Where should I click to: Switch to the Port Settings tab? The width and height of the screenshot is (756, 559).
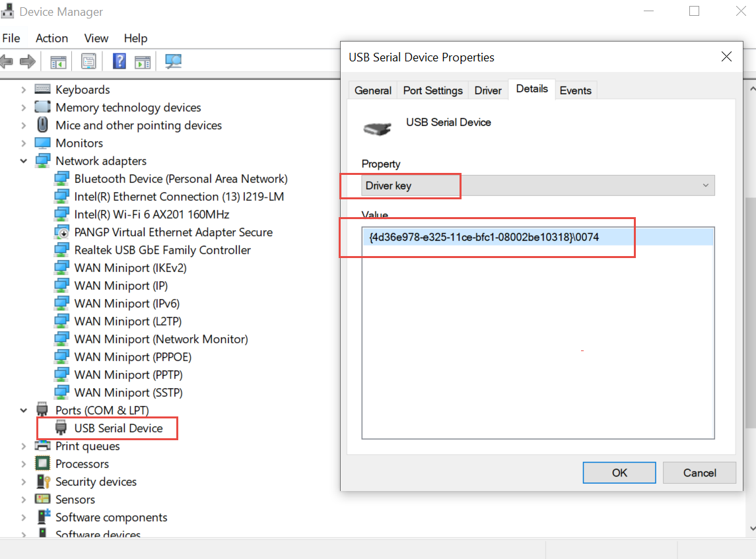[432, 90]
